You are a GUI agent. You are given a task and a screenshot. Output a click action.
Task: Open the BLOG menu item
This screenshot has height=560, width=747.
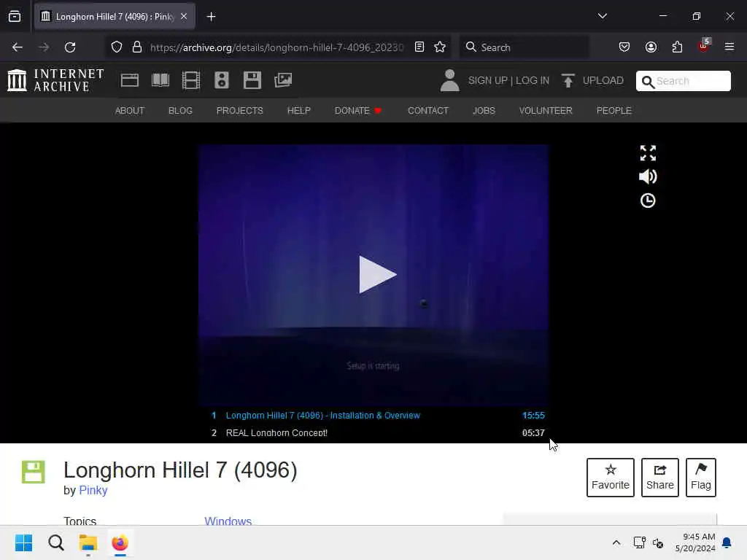coord(180,111)
